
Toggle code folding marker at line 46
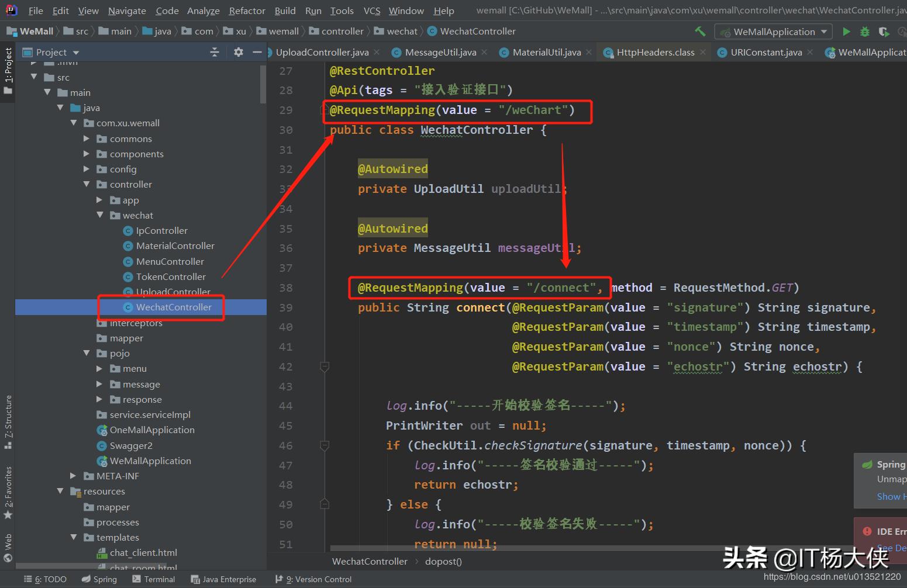(x=325, y=446)
